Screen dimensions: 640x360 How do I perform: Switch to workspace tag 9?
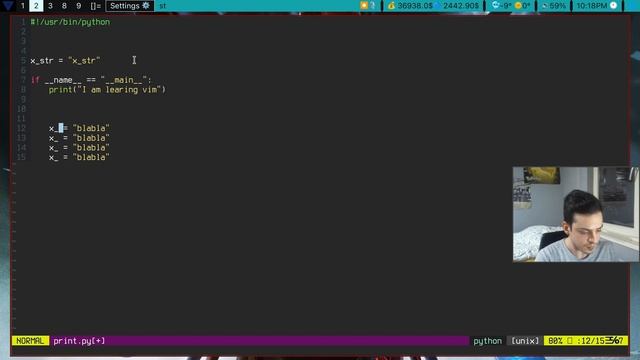pos(78,6)
